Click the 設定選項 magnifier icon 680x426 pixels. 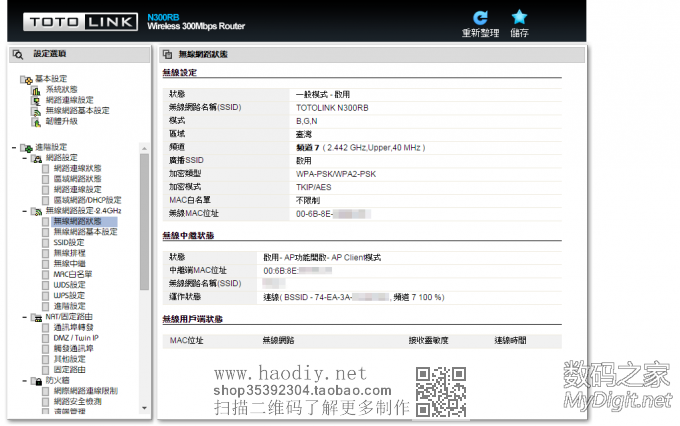click(18, 53)
